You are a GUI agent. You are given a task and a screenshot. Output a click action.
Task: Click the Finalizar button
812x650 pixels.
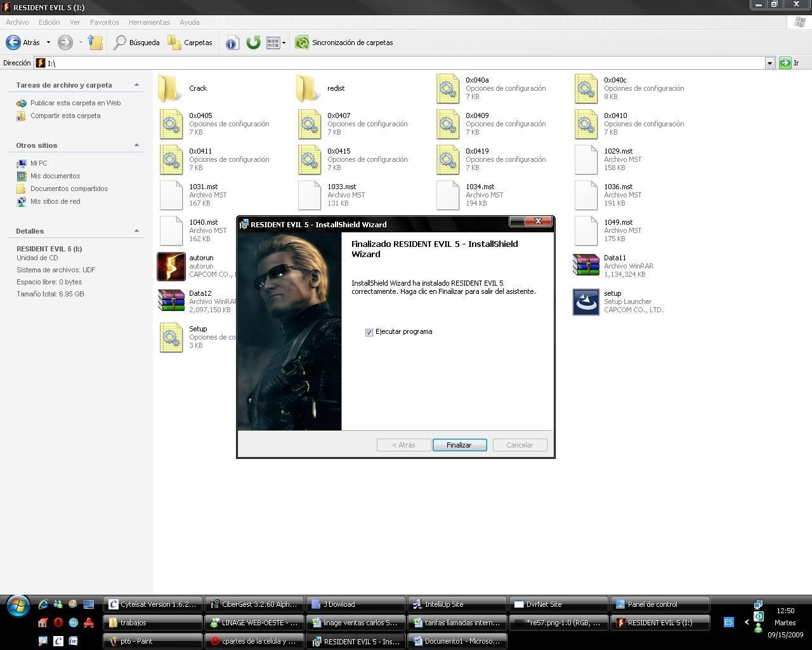pyautogui.click(x=459, y=445)
